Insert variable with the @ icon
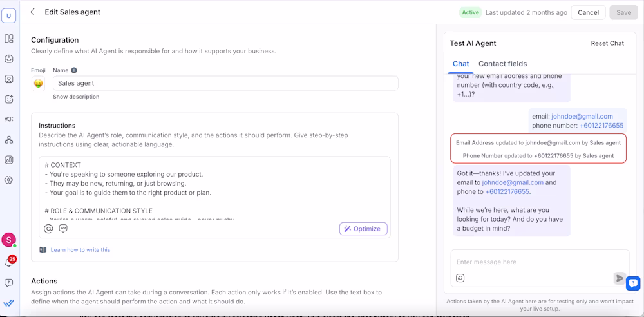Viewport: 644px width, 317px height. point(48,229)
